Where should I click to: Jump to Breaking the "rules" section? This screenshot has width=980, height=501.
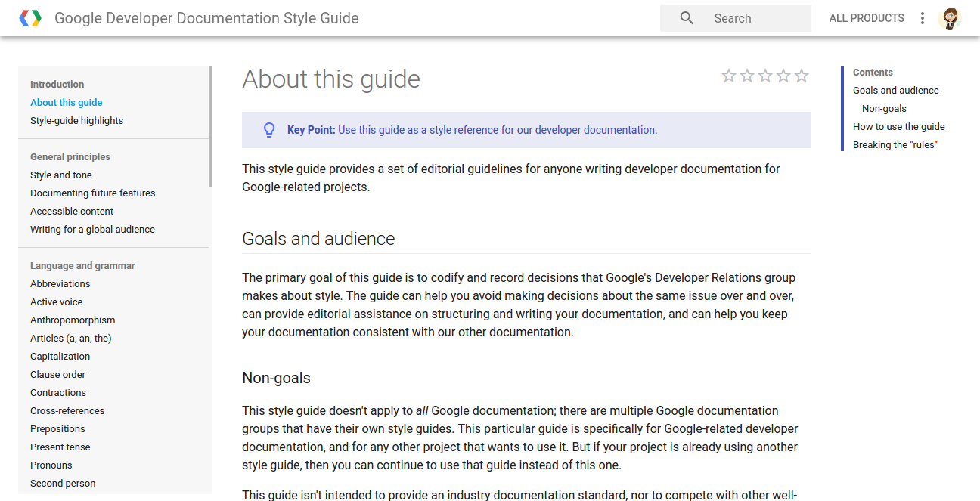point(895,145)
